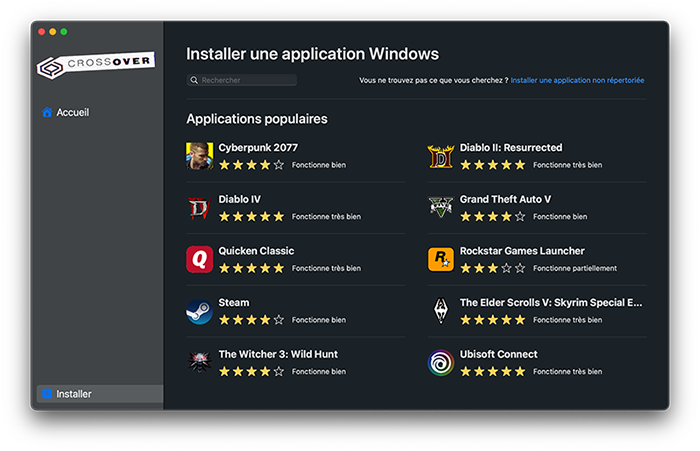The height and width of the screenshot is (451, 700).
Task: Click 'Fonctionne très bien' under Diablo IV
Action: click(326, 217)
